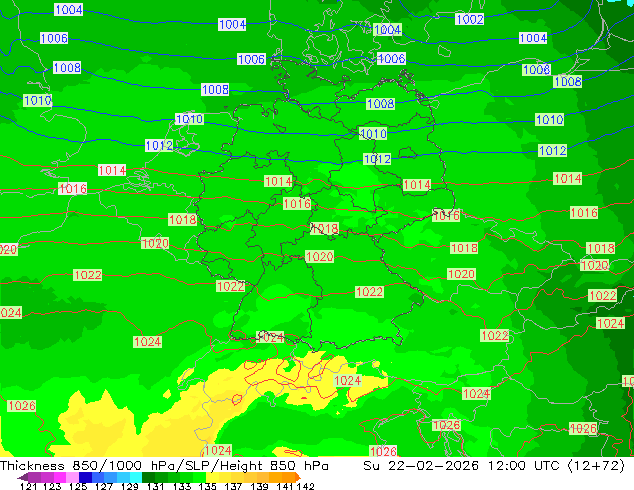Select the map title "Thickness 850/1000 hPa/SLP/Height 850 hPa"

[164, 465]
